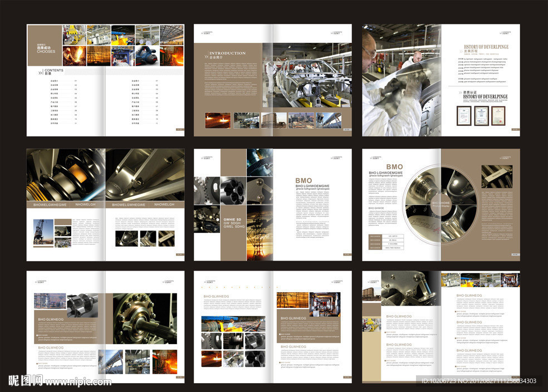This screenshot has width=548, height=392.
Task: Click the "GWHIE SD" caption on gear collage
Action: (232, 219)
